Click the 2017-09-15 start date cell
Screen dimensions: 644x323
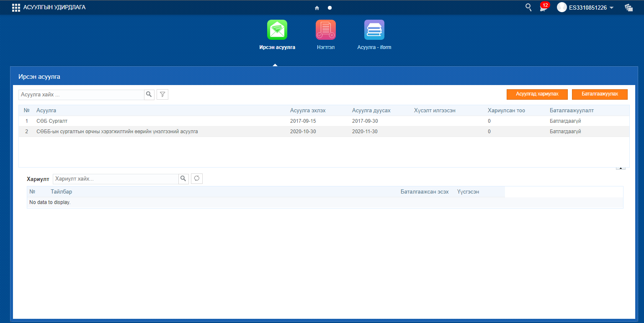303,121
